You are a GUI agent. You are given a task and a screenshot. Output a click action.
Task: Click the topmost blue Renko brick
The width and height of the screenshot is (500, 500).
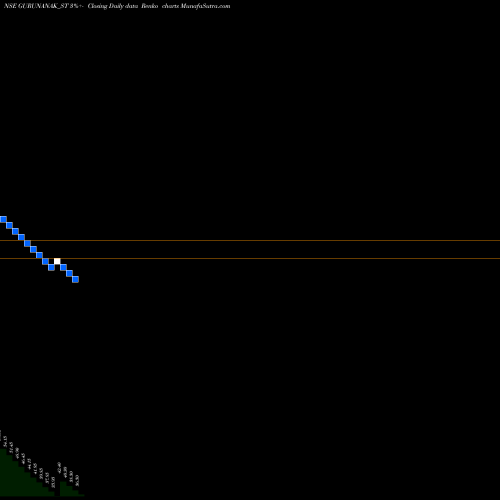[x=3, y=219]
